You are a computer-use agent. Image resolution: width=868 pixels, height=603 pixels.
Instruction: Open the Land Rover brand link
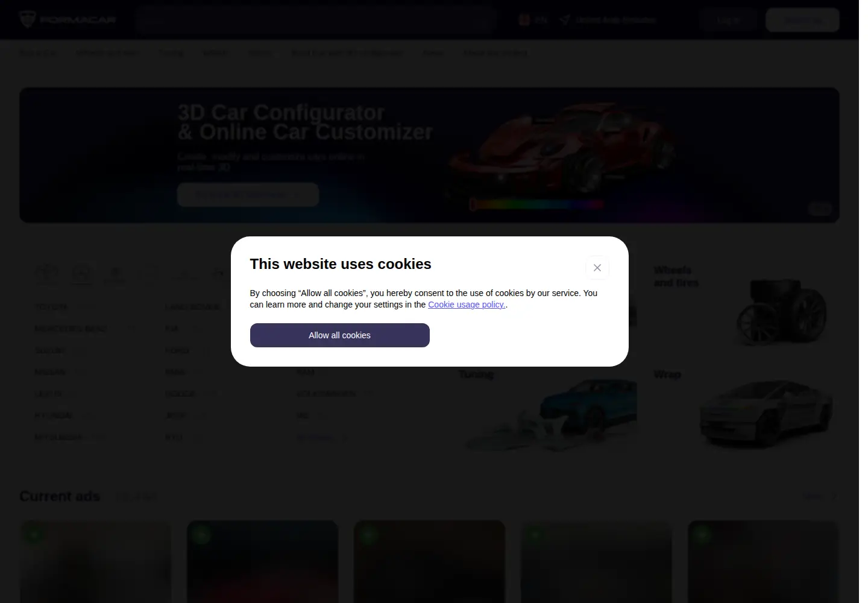(x=193, y=307)
